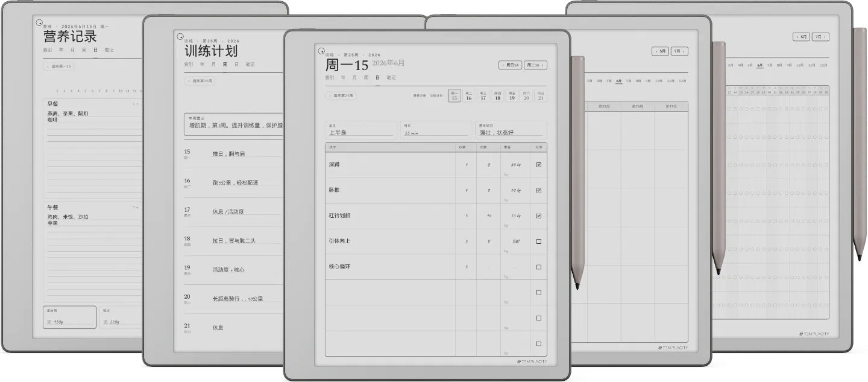Viewport: 868px width, 382px height.
Task: Uncheck the 深蹲 completed checkbox
Action: [x=538, y=165]
